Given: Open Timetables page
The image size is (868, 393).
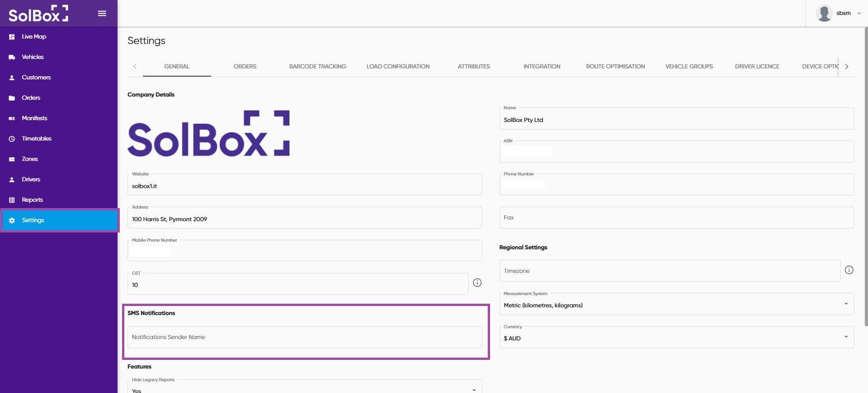Looking at the screenshot, I should [59, 139].
